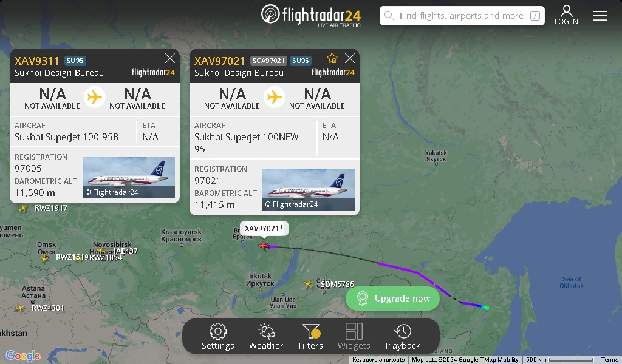This screenshot has width=622, height=364.
Task: Select the red XAV97021 aircraft on map
Action: coord(264,246)
